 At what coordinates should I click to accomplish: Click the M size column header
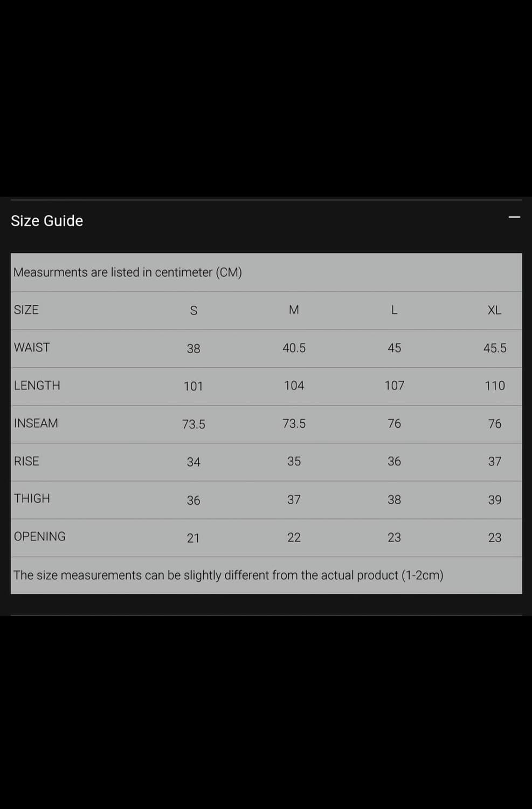point(294,310)
